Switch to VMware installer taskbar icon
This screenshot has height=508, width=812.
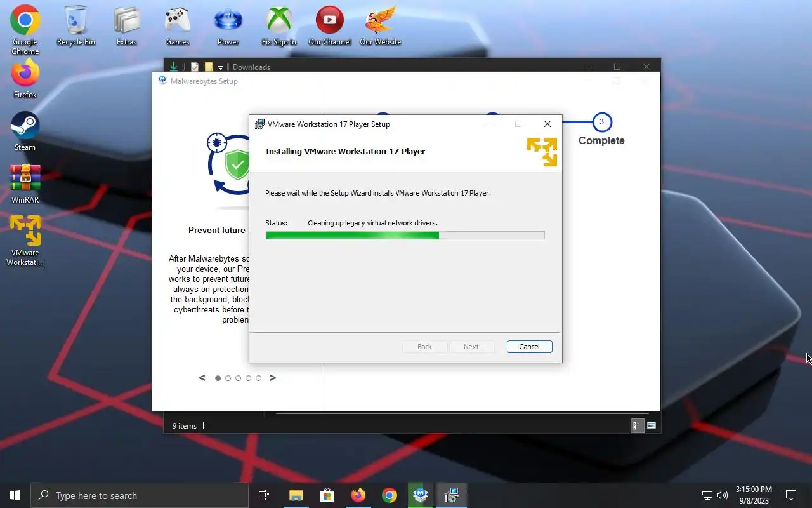(452, 495)
